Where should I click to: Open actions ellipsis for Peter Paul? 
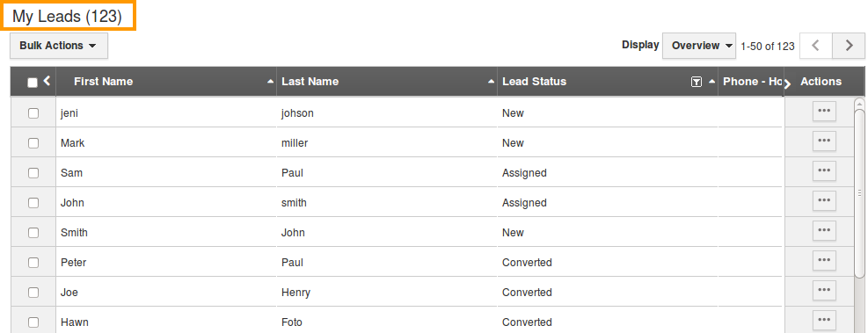click(x=824, y=261)
